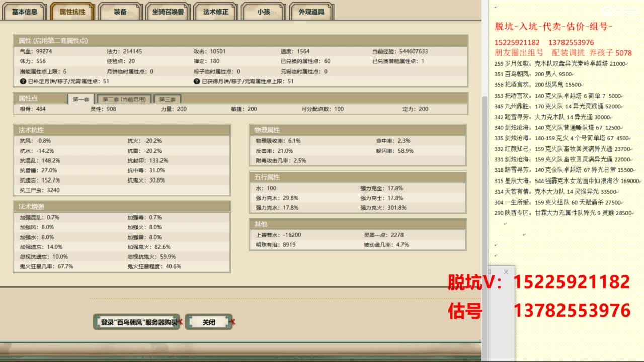Click the 抗遗忘: 152.7% resistance
This screenshot has width=644, height=362.
40,180
